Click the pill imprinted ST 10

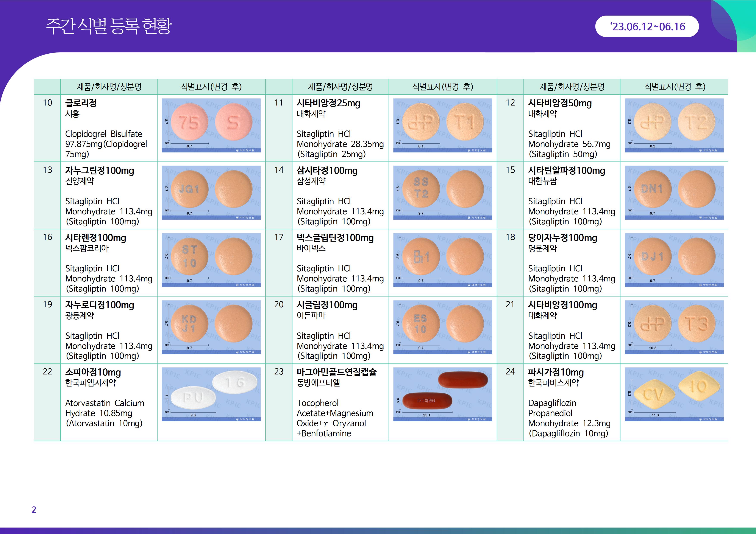[x=189, y=257]
